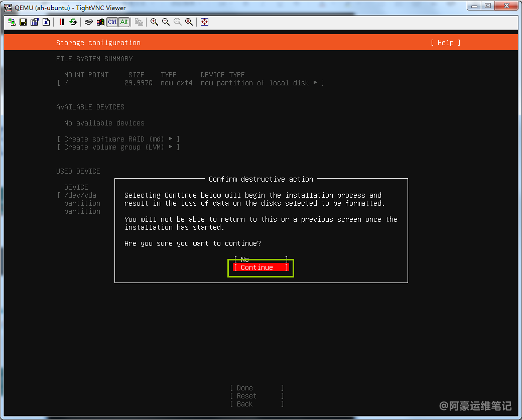Refresh the screen using the green arrows icon
Viewport: 522px width, 420px height.
pyautogui.click(x=73, y=22)
